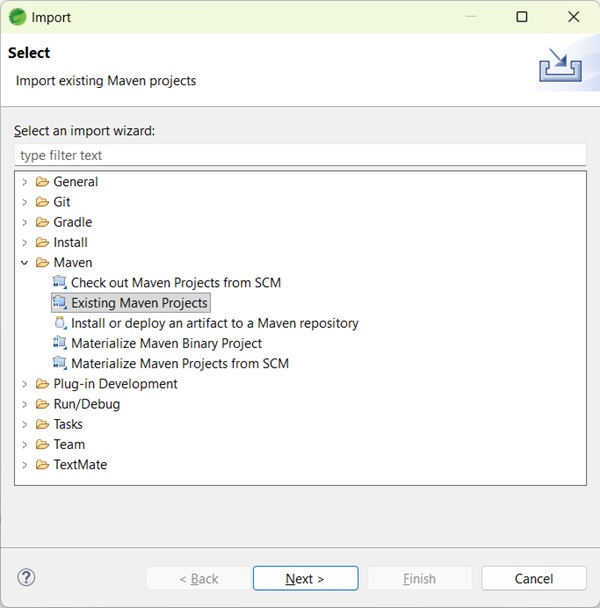
Task: Maximize the Import dialog window
Action: point(522,17)
